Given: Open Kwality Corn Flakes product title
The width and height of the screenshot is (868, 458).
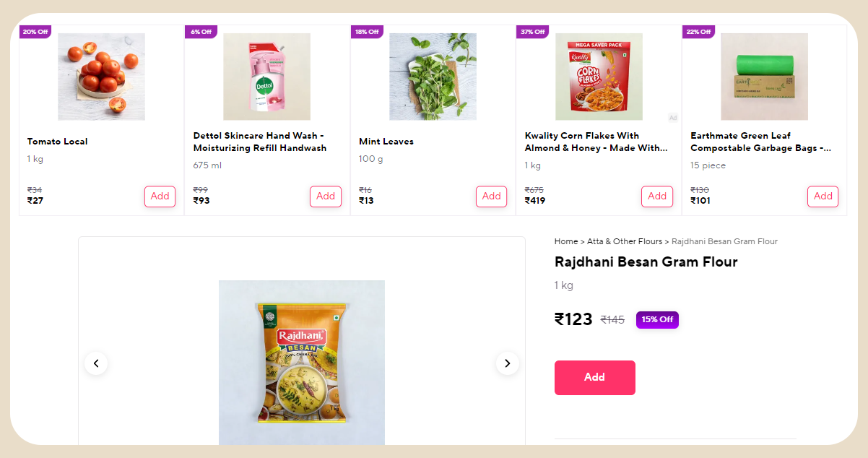Looking at the screenshot, I should tap(595, 142).
